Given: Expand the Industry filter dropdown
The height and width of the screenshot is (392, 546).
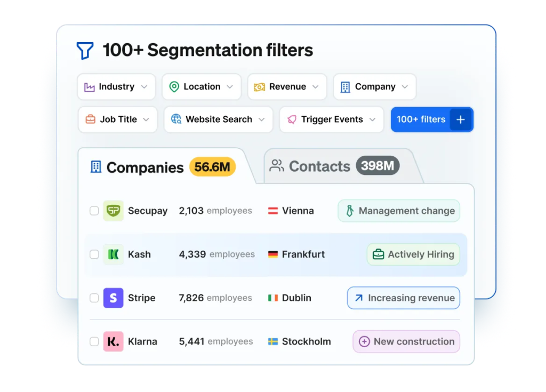Looking at the screenshot, I should (x=144, y=86).
